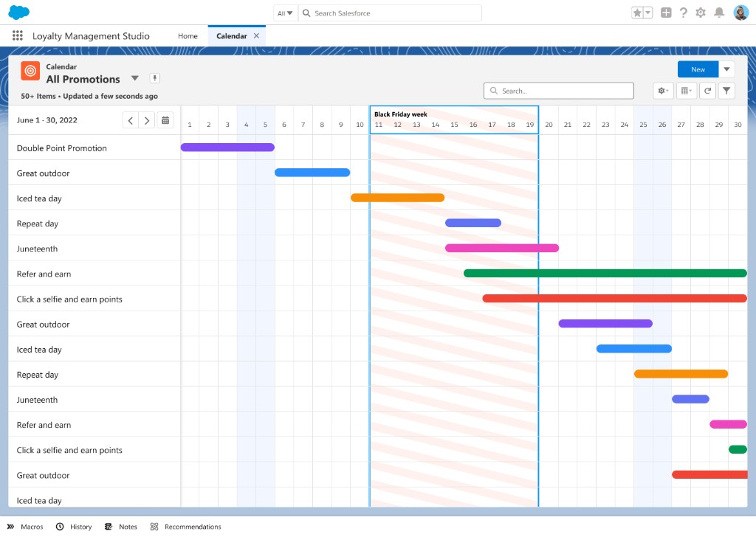Open the display-as table view dropdown
The width and height of the screenshot is (756, 537).
pos(686,91)
